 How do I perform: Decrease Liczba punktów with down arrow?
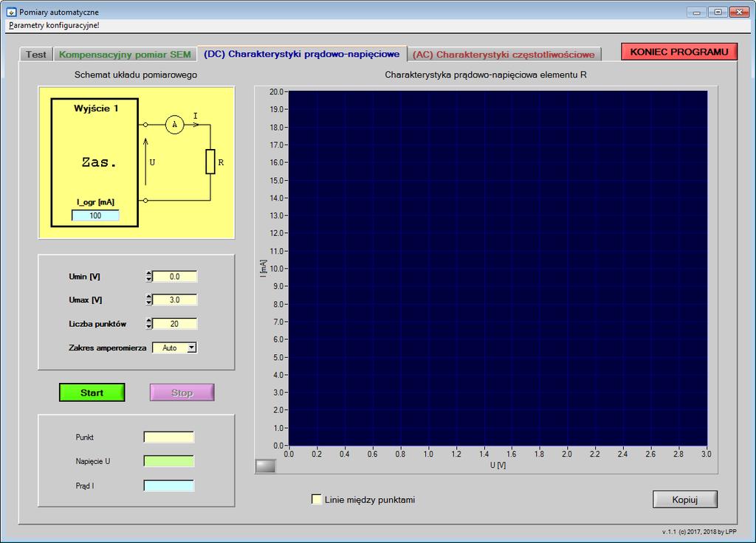[148, 327]
